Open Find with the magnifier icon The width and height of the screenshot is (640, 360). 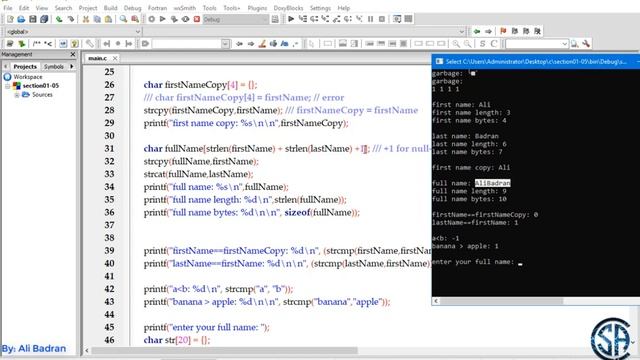(123, 19)
